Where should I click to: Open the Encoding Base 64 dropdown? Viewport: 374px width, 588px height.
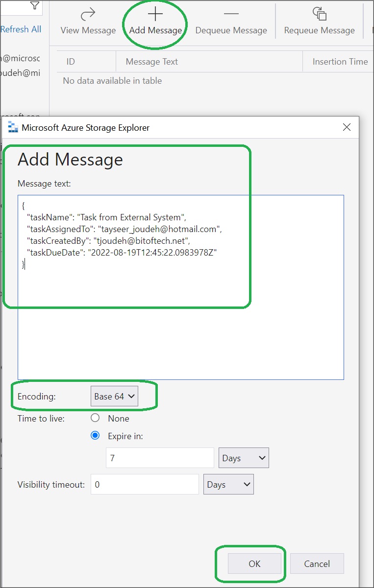point(114,397)
